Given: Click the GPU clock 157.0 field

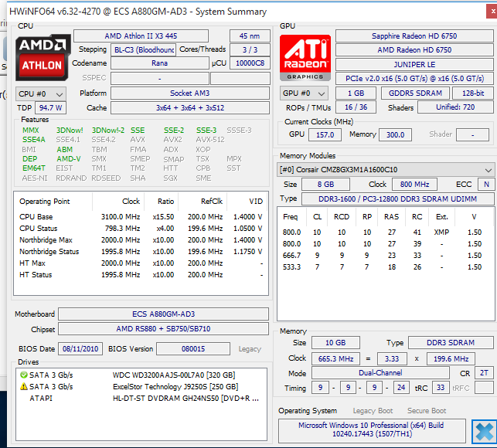Looking at the screenshot, I should point(325,135).
